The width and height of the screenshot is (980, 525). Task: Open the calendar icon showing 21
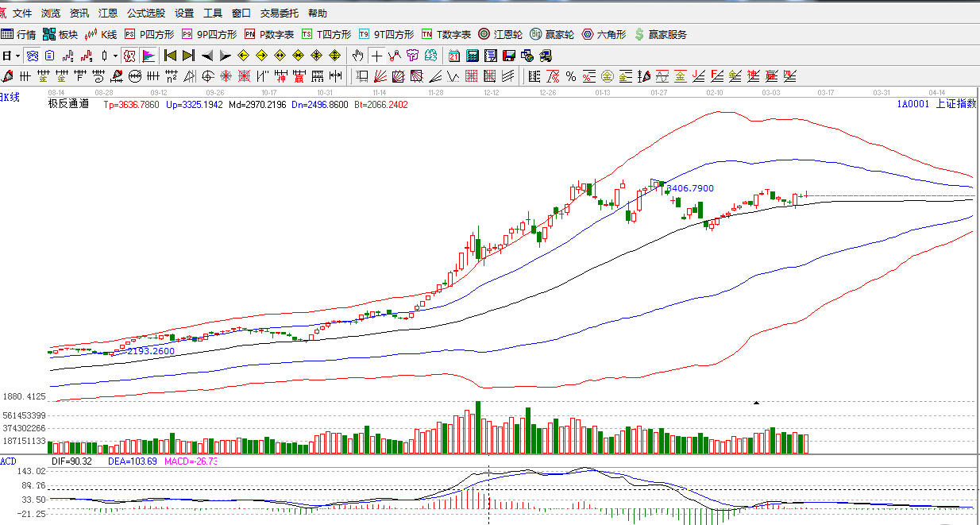pos(454,56)
